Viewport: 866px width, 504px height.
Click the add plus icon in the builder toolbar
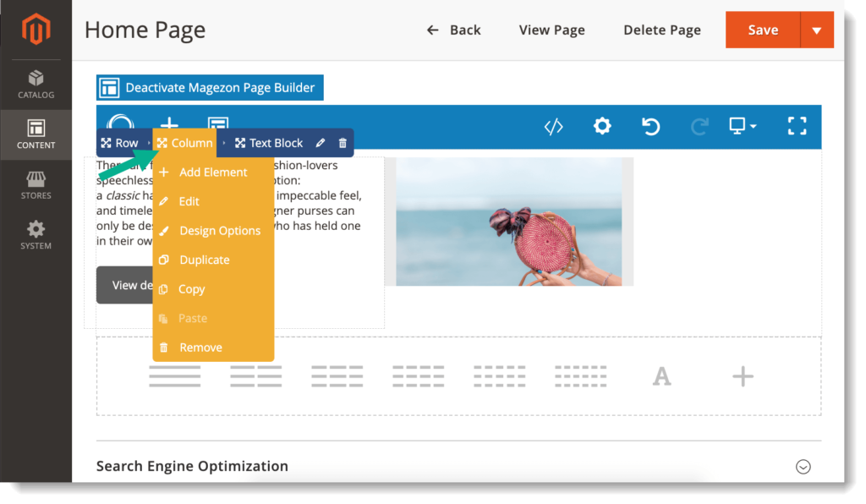click(169, 123)
